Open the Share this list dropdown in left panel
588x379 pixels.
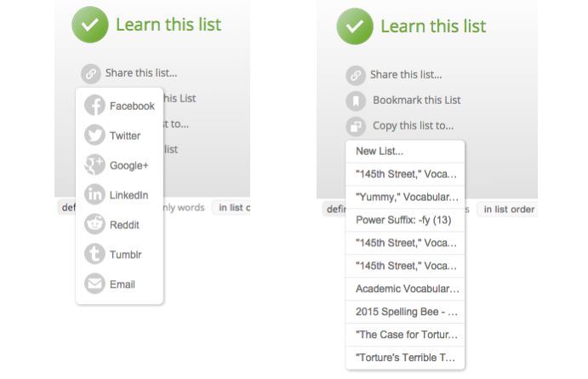click(x=141, y=74)
